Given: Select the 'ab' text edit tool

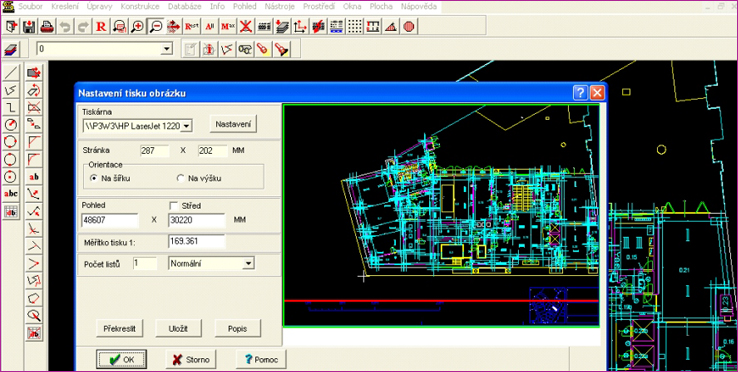Looking at the screenshot, I should coord(34,177).
